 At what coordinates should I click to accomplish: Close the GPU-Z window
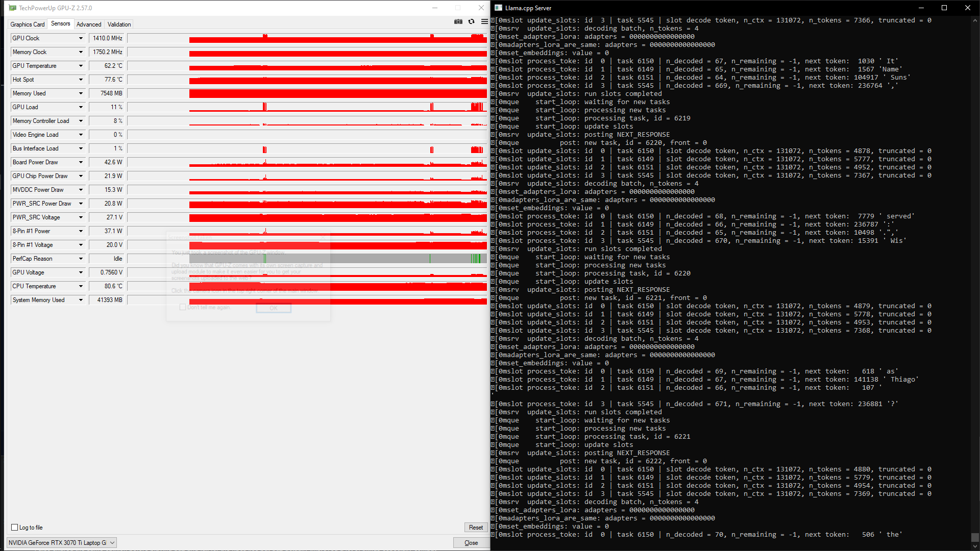[481, 8]
